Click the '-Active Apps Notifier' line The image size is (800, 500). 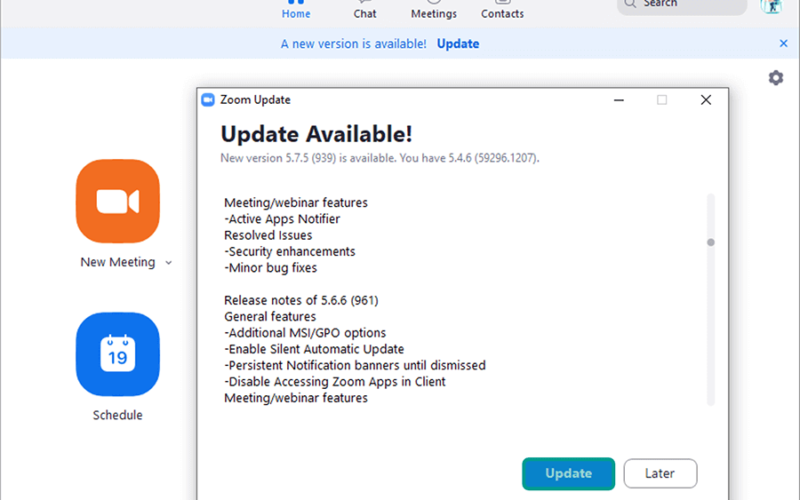282,219
